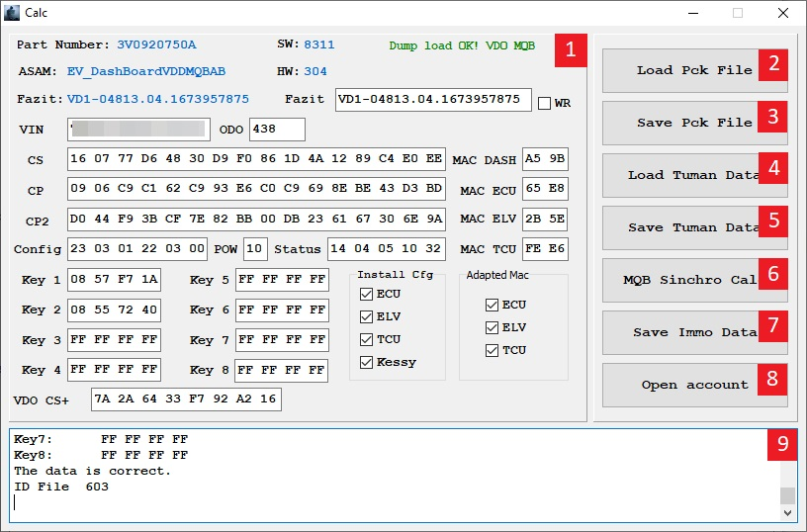
Task: Open Load Tuman Data
Action: point(695,175)
